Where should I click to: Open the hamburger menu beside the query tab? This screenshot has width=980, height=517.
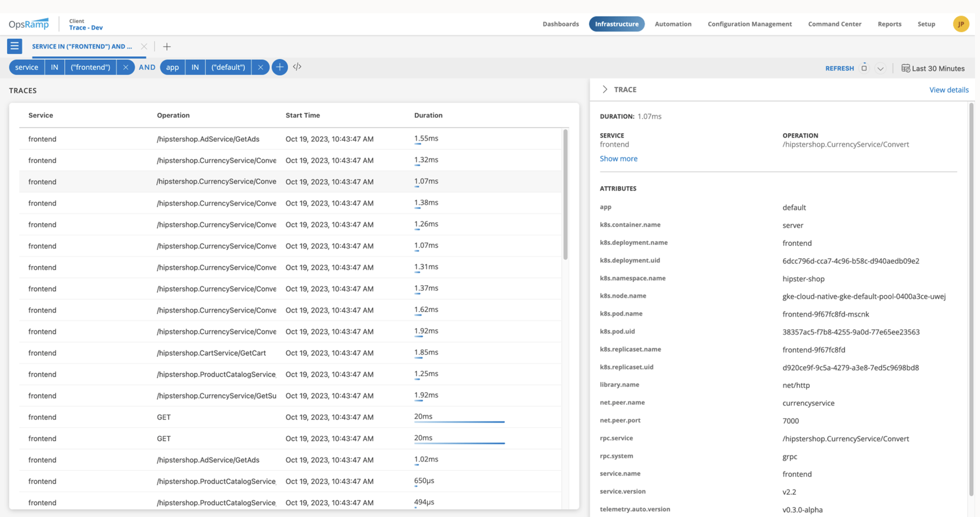14,46
